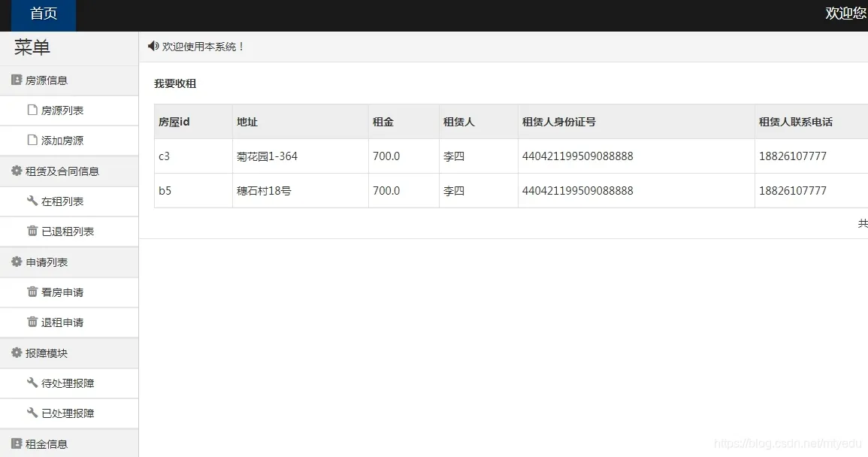The height and width of the screenshot is (457, 868).
Task: Click the 欢迎您 greeting in top bar
Action: pos(846,14)
